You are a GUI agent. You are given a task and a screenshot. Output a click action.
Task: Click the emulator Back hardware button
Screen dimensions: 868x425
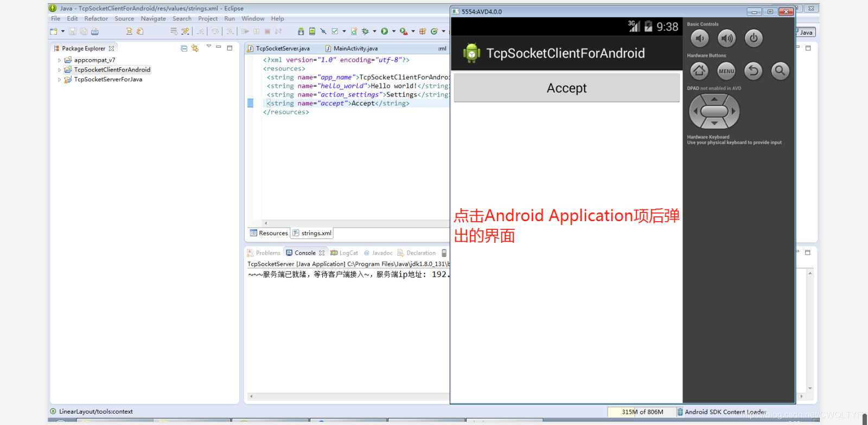click(753, 70)
